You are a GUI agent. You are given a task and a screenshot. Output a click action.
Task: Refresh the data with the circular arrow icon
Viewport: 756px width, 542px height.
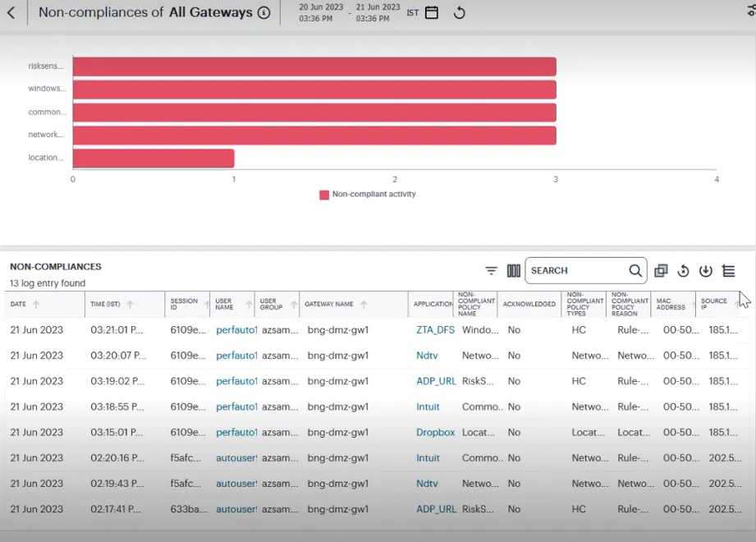460,12
